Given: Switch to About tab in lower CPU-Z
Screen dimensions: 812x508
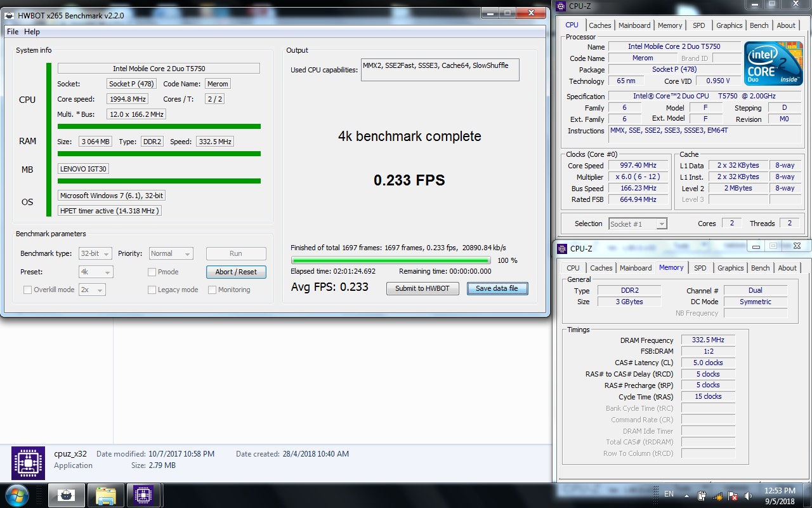Looking at the screenshot, I should click(787, 268).
